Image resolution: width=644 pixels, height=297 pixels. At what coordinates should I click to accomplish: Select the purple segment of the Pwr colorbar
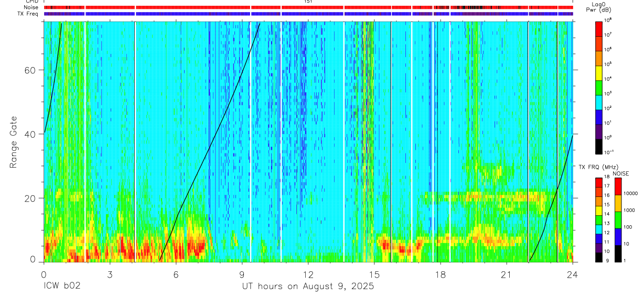tap(599, 131)
